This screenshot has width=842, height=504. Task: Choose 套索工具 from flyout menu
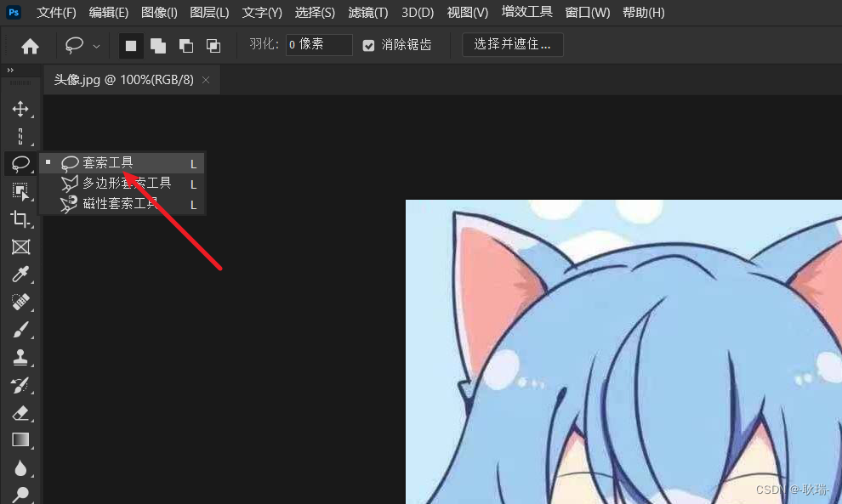122,162
